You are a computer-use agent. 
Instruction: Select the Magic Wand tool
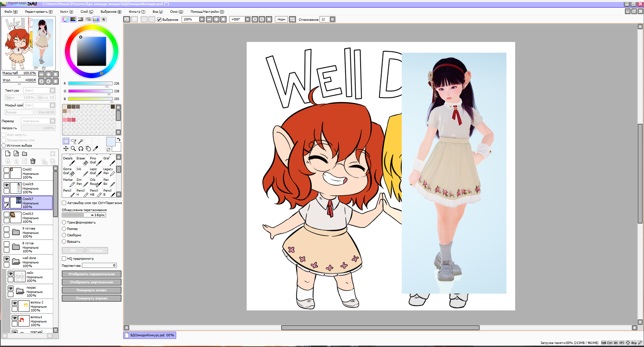(x=81, y=141)
